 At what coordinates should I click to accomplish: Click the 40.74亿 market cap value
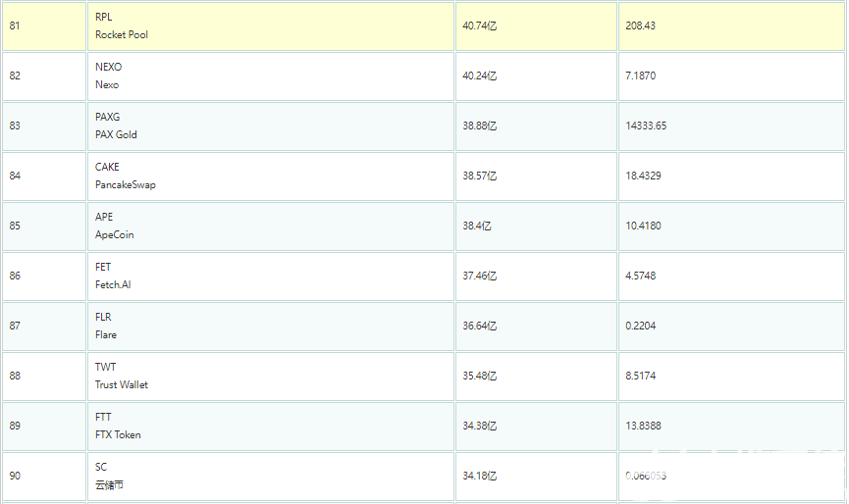pos(479,25)
